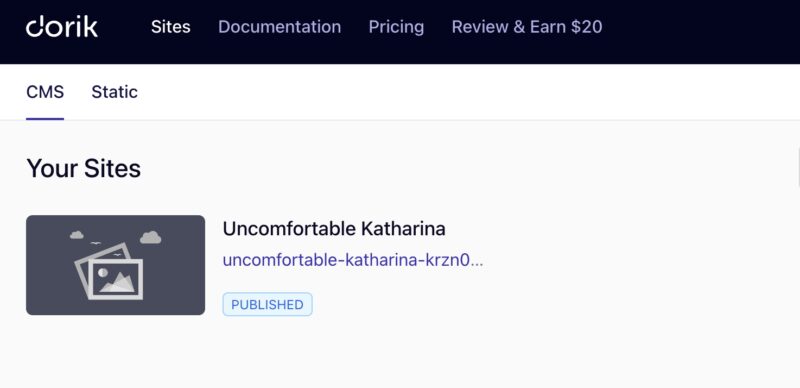
Task: Click the page scrollbar on right edge
Action: (x=798, y=166)
